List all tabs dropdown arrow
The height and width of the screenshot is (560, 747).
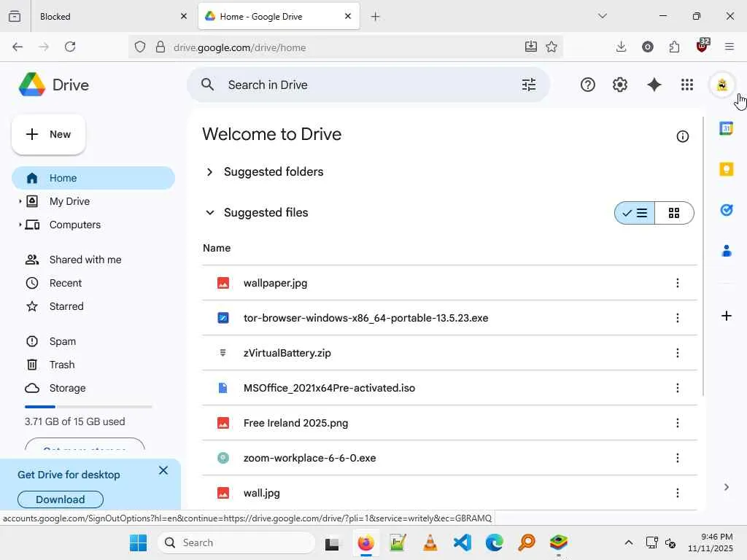(602, 16)
